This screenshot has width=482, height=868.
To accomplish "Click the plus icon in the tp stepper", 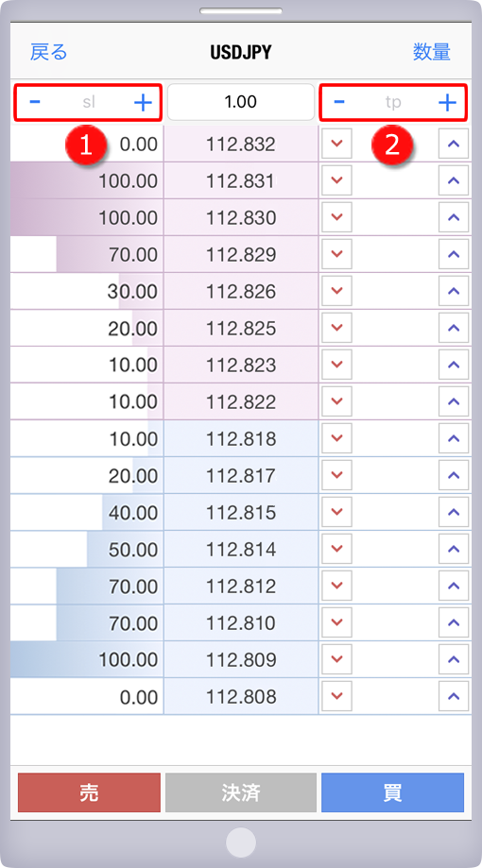I will (447, 102).
